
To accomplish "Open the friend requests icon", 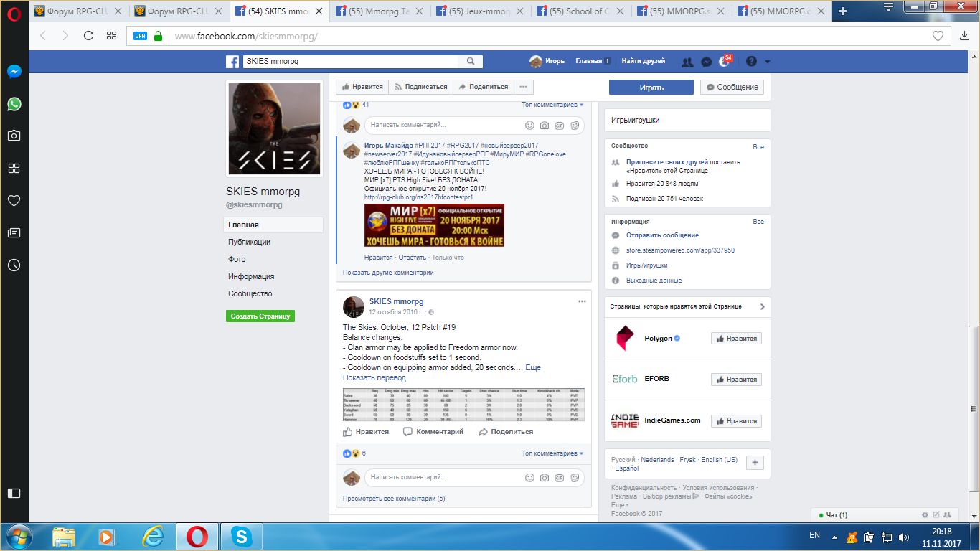I will point(687,62).
